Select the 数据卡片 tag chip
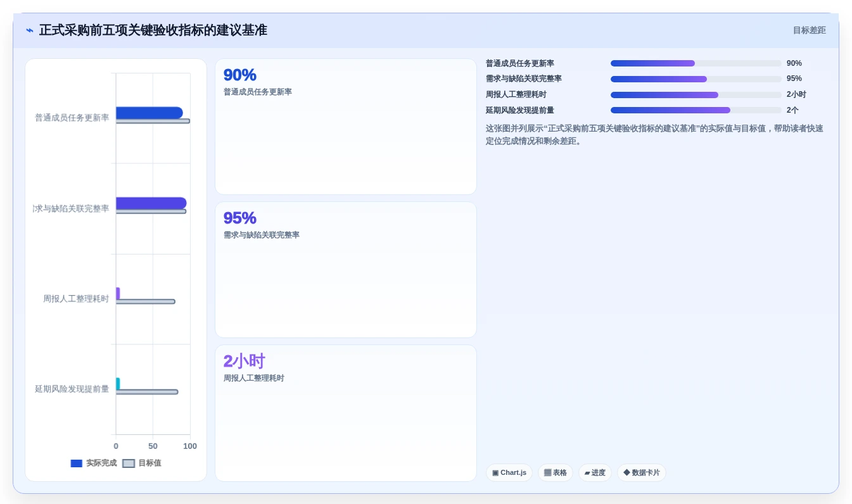This screenshot has height=504, width=852. pyautogui.click(x=642, y=472)
